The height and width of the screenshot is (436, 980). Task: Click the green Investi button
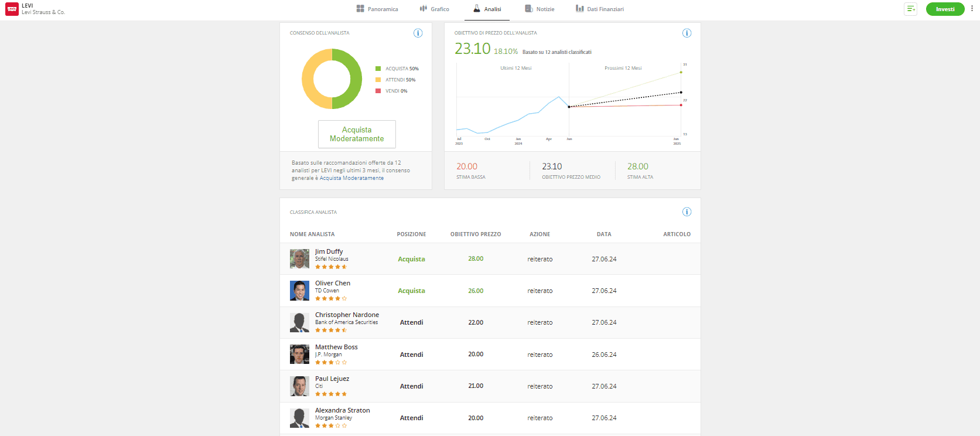(945, 9)
